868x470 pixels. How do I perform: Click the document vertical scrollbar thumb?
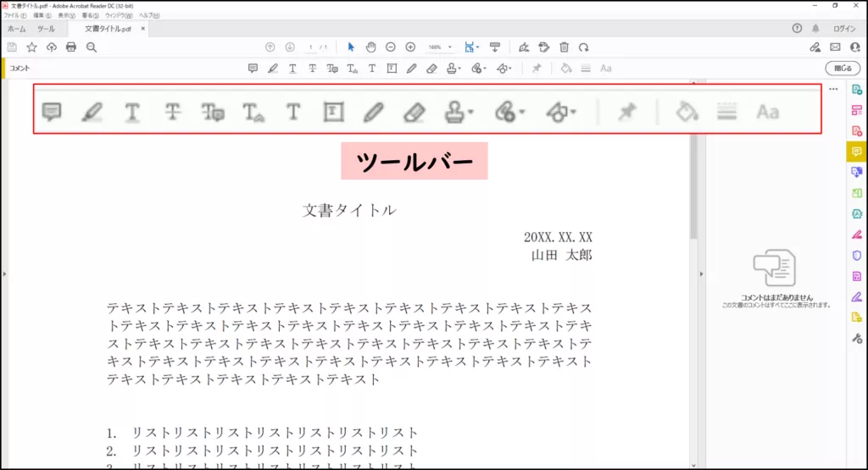pyautogui.click(x=693, y=186)
